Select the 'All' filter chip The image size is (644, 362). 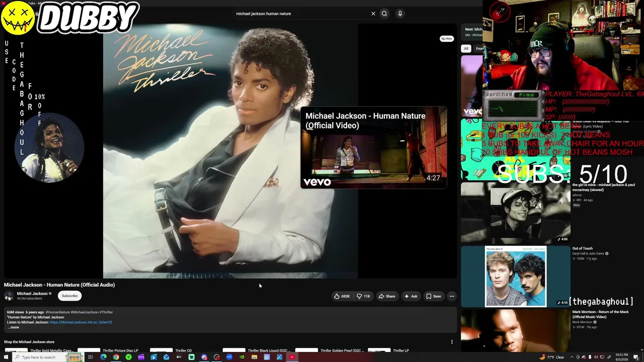466,49
